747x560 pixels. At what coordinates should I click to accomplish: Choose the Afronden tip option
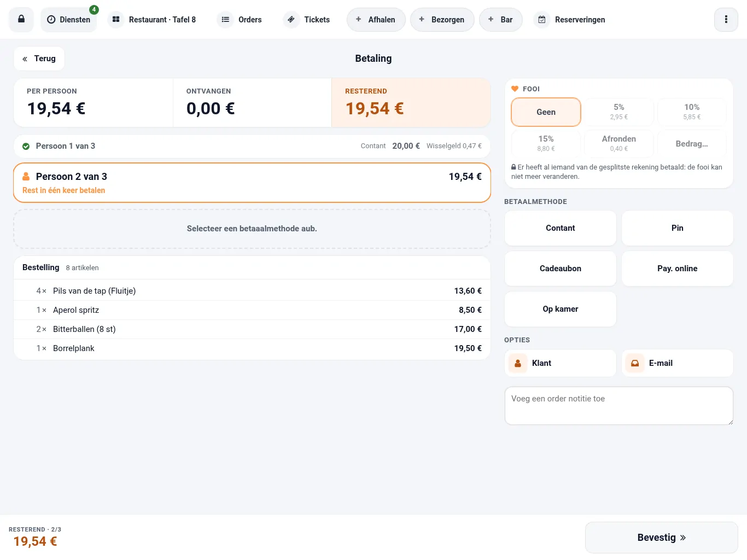(x=619, y=143)
